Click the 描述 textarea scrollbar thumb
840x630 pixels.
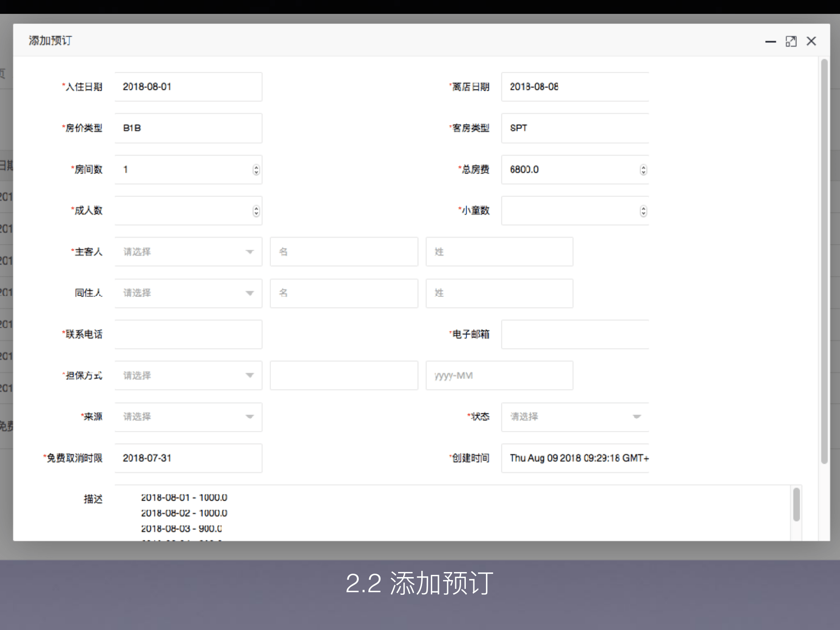point(796,504)
